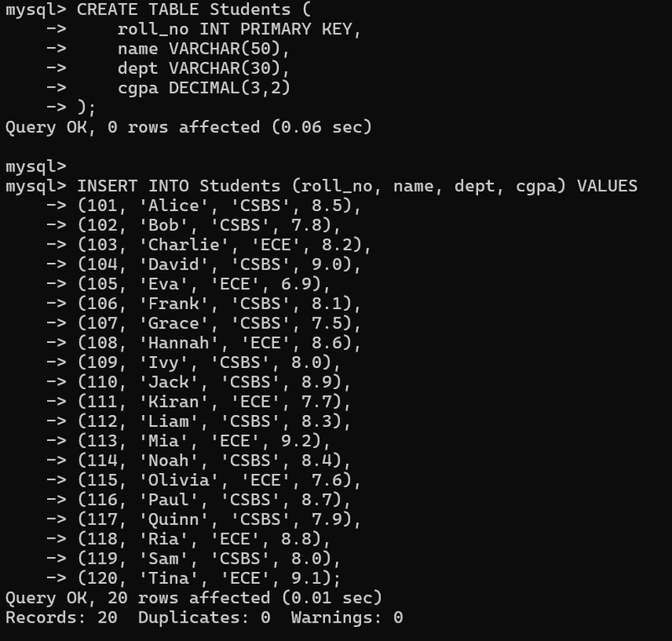
Task: Click the roll_no INT PRIMARY KEY line
Action: click(x=239, y=29)
